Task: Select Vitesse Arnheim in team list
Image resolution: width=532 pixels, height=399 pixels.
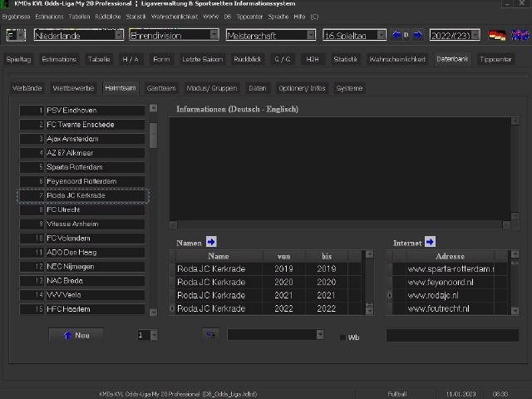Action: tap(82, 224)
